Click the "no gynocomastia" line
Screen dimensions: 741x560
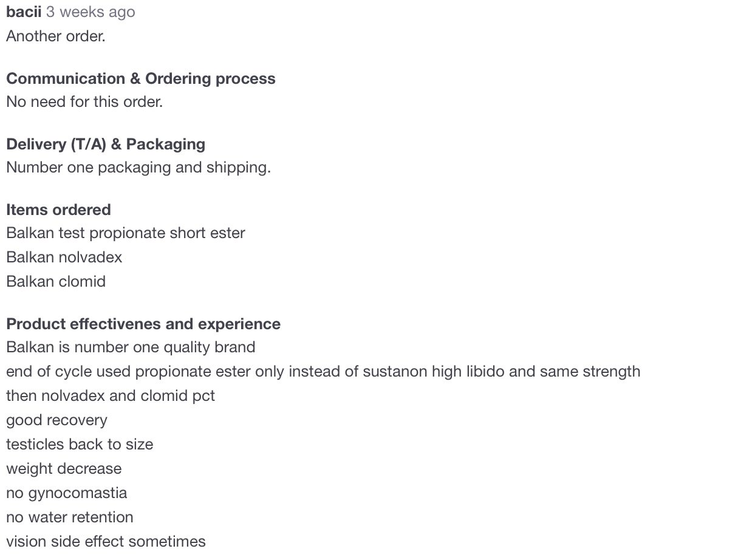67,493
